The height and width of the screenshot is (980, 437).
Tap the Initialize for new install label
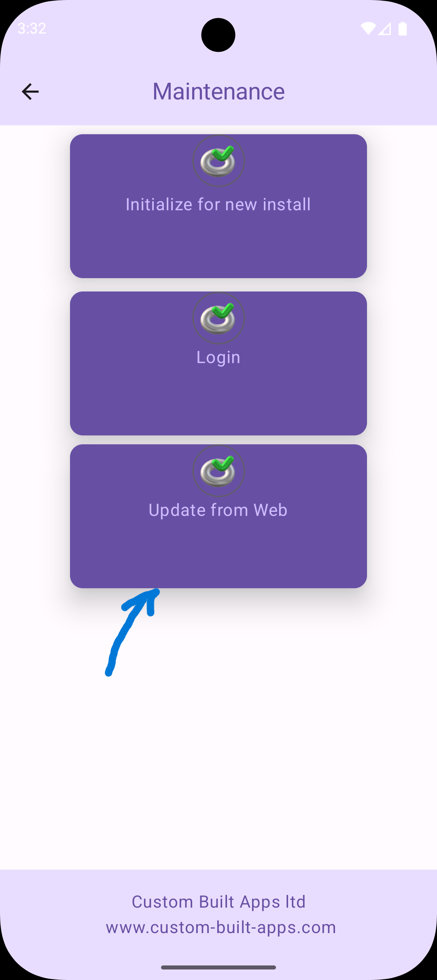coord(218,205)
